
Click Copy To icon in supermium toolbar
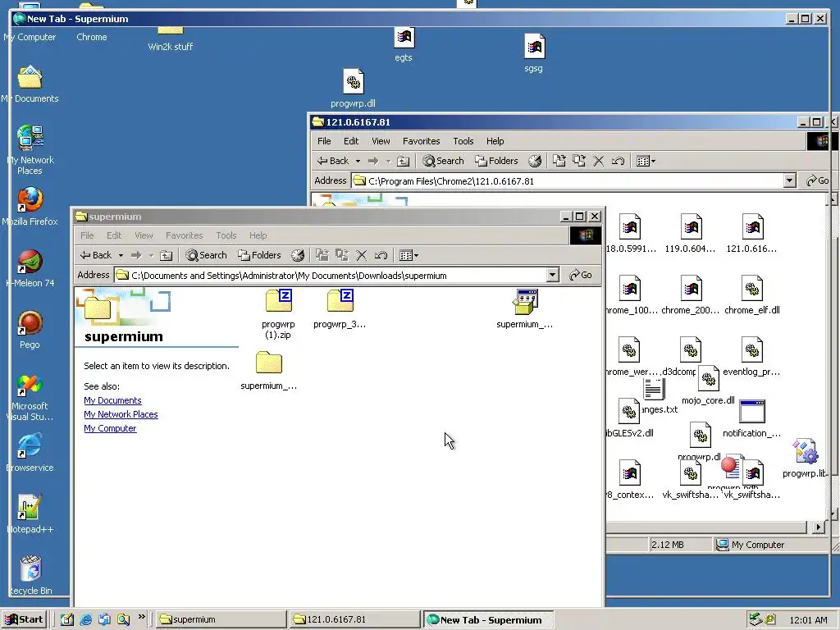(x=342, y=256)
